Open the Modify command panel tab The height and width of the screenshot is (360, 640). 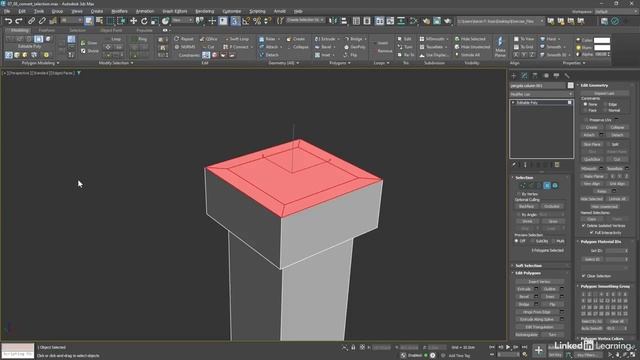(x=524, y=76)
